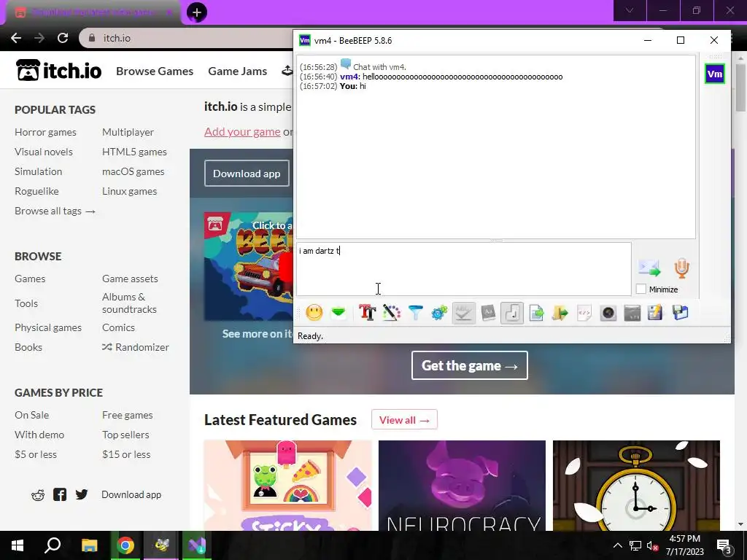Open the Game Jams menu item
Screen dimensions: 747x560
(238, 71)
